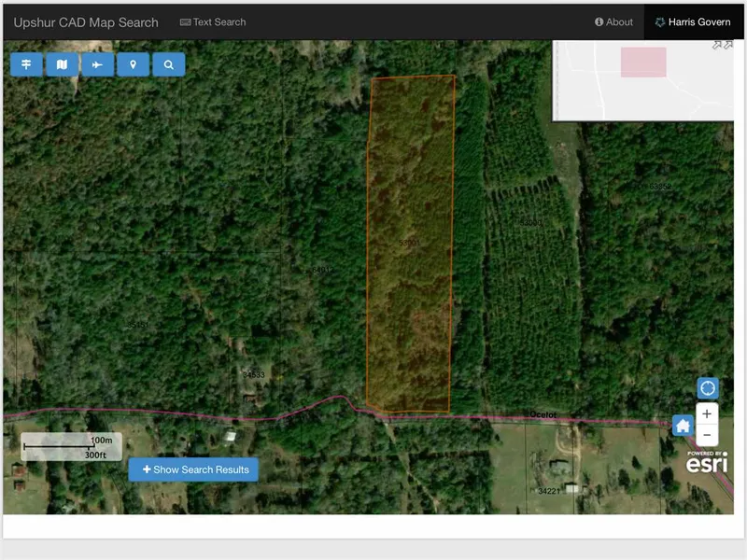Click the Esri logo
This screenshot has height=560, width=747.
coord(707,462)
